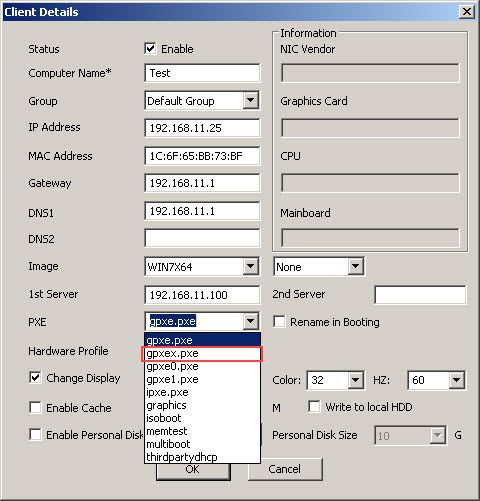
Task: Click the Mainboard info field
Action: (x=370, y=238)
